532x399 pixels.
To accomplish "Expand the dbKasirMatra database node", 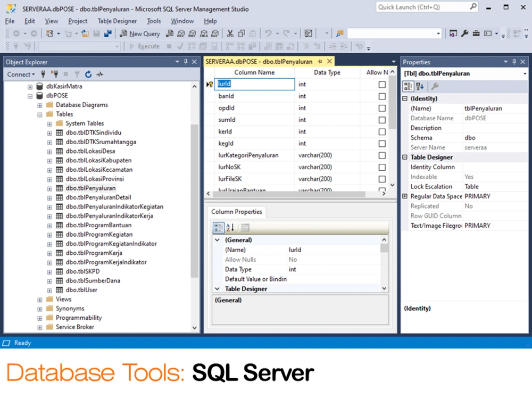I will (30, 87).
